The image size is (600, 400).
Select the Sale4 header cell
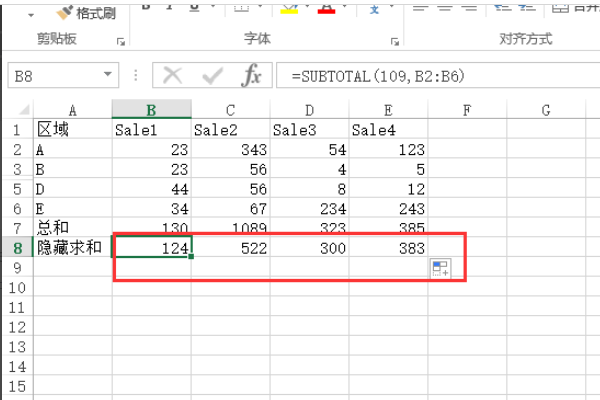coord(388,130)
